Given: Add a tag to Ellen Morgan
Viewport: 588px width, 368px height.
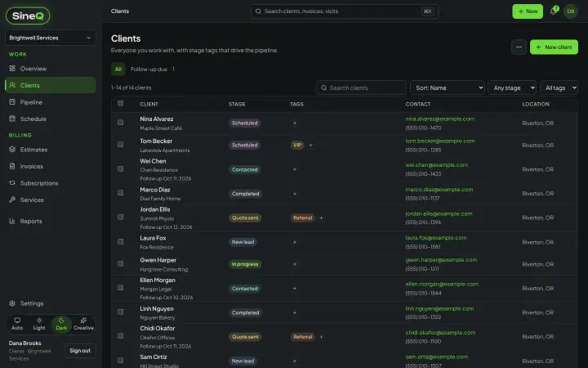Looking at the screenshot, I should point(295,289).
